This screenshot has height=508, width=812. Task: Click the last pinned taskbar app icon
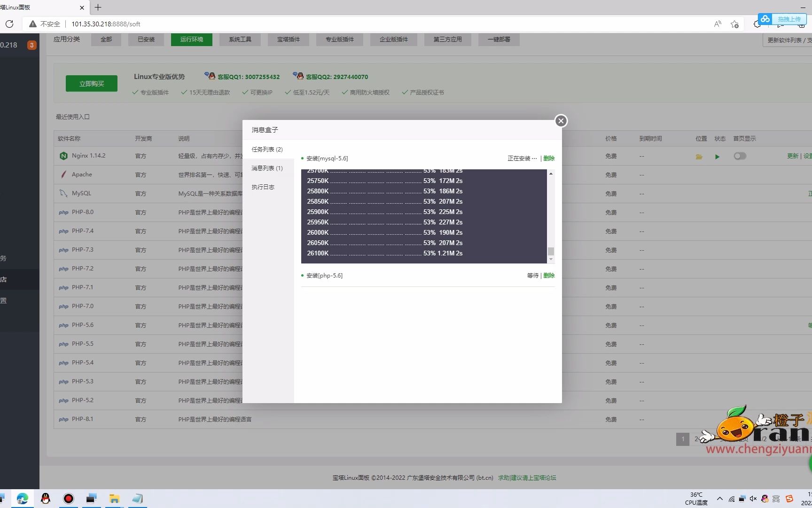pos(137,499)
